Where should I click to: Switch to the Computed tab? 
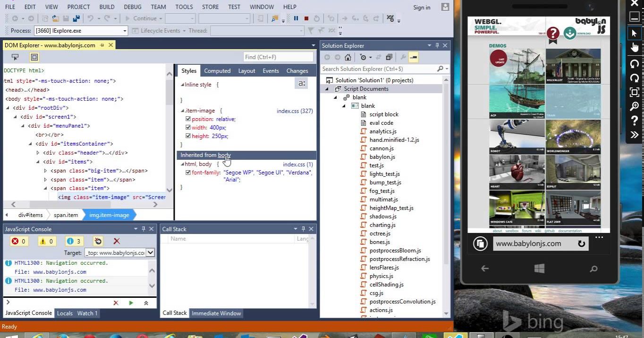point(217,71)
